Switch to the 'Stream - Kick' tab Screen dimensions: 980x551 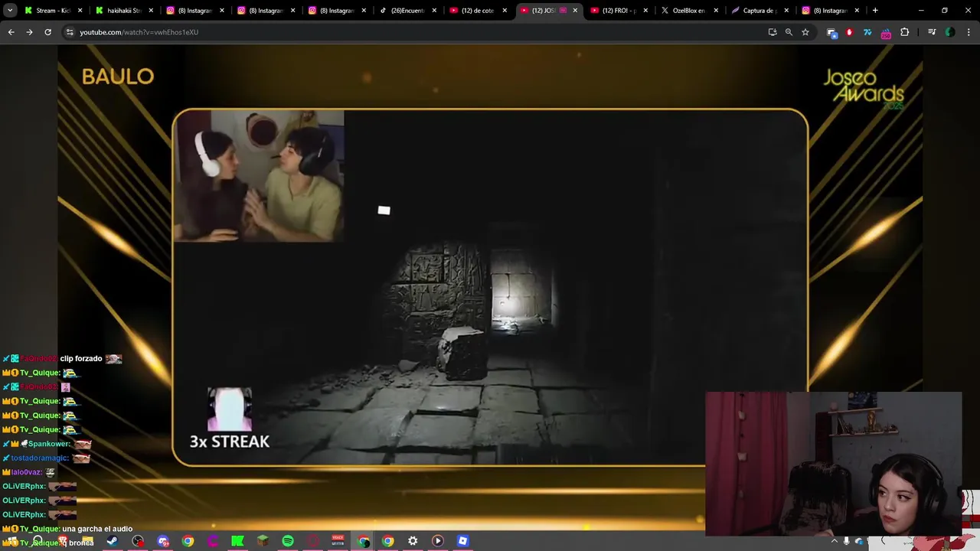pyautogui.click(x=54, y=11)
